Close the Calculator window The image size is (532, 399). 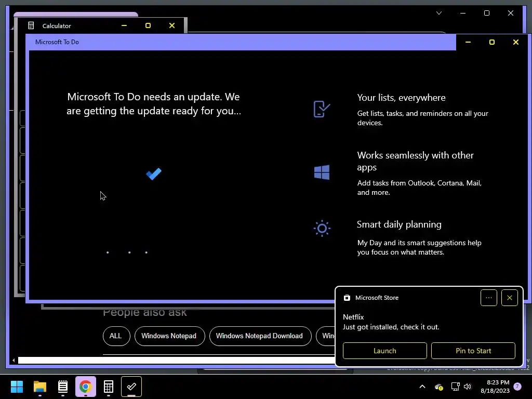(x=172, y=25)
